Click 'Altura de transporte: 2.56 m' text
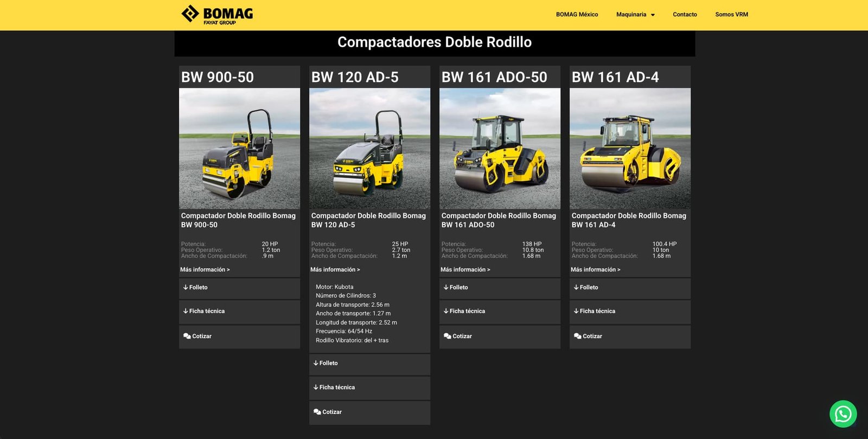Viewport: 868px width, 439px height. click(353, 305)
